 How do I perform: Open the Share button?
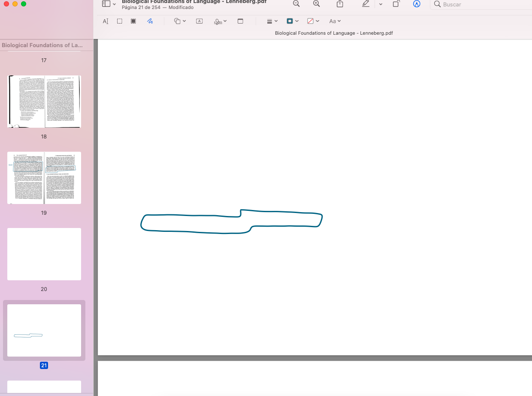(340, 4)
